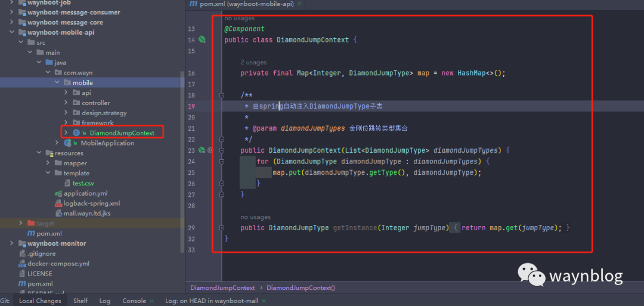Select the main folder
Viewport: 644px width, 306px height.
pos(52,52)
